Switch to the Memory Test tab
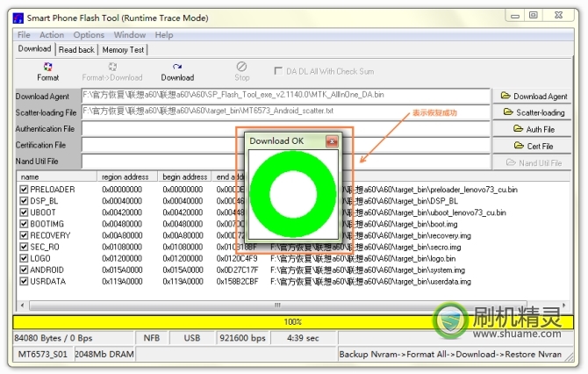588x374 pixels. pyautogui.click(x=123, y=50)
